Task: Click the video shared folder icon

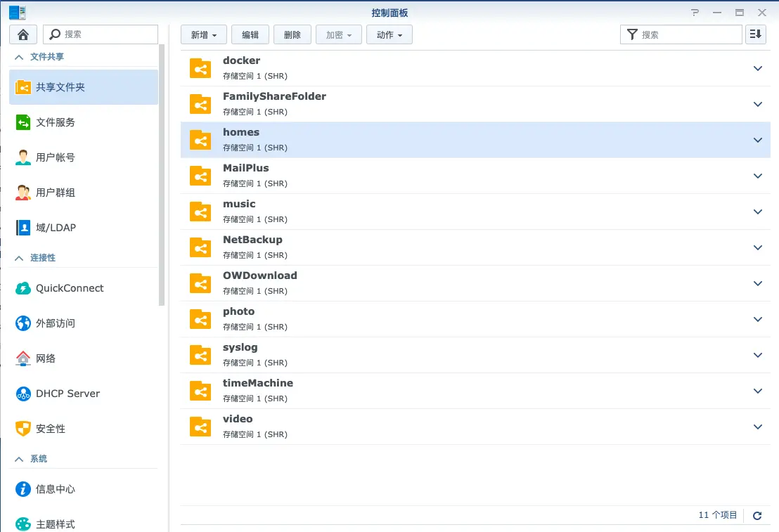Action: [x=200, y=427]
